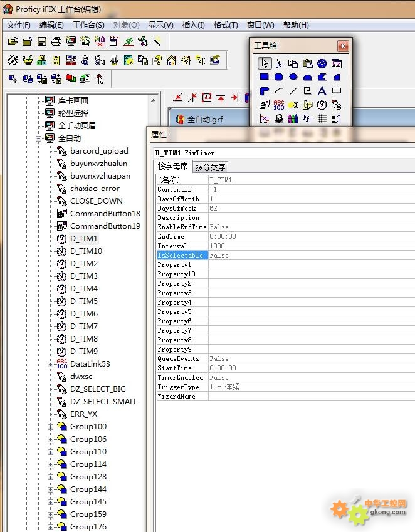415x532 pixels.
Task: Expand the DataLink53 tree node
Action: coord(51,363)
